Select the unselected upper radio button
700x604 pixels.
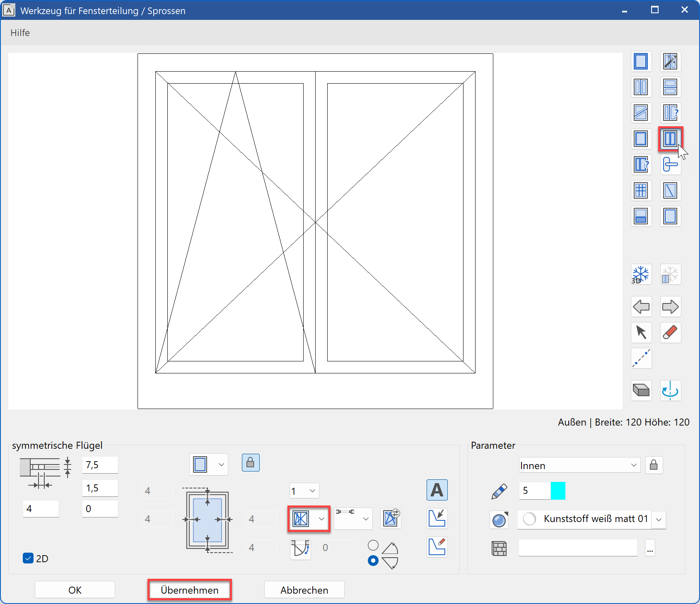click(x=373, y=545)
